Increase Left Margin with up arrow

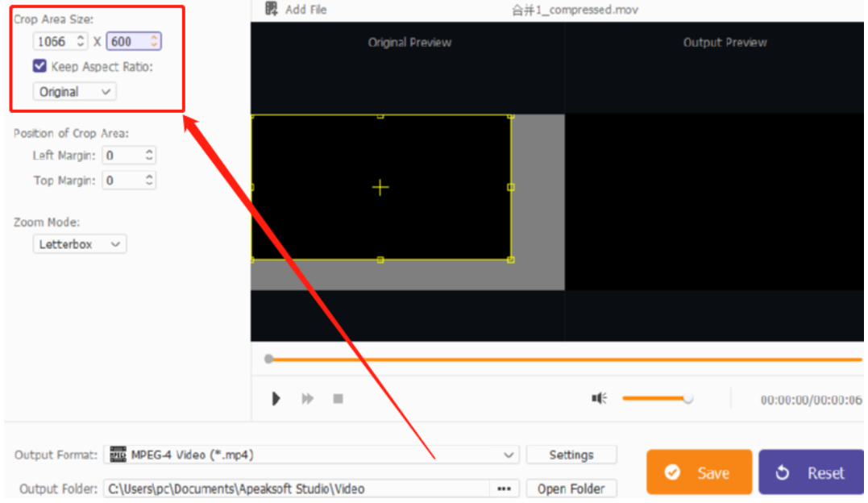(x=149, y=152)
